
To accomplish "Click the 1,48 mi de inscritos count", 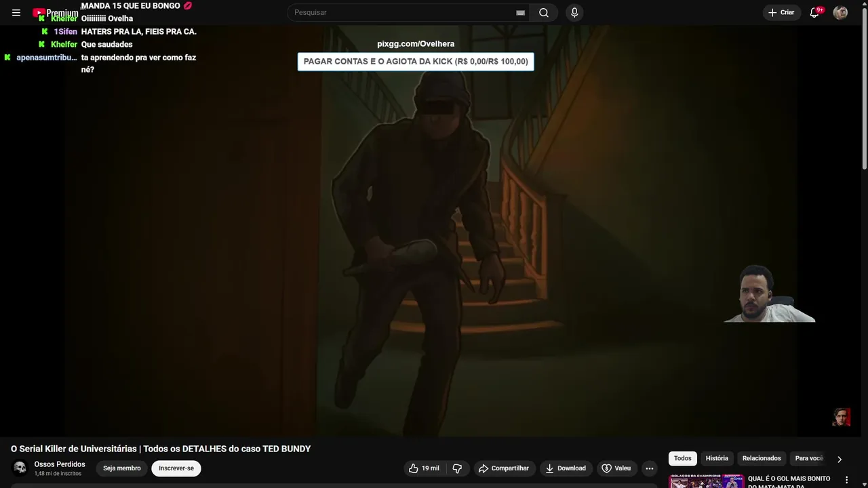I will [58, 474].
